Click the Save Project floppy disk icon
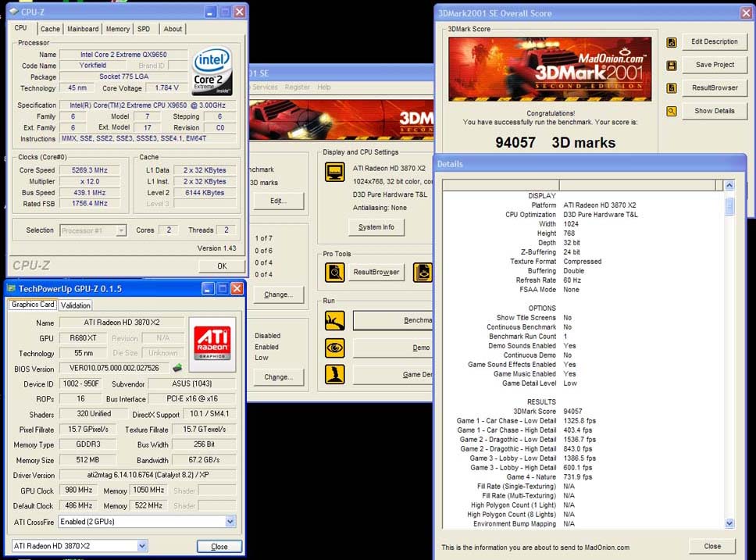The height and width of the screenshot is (560, 756). click(671, 65)
